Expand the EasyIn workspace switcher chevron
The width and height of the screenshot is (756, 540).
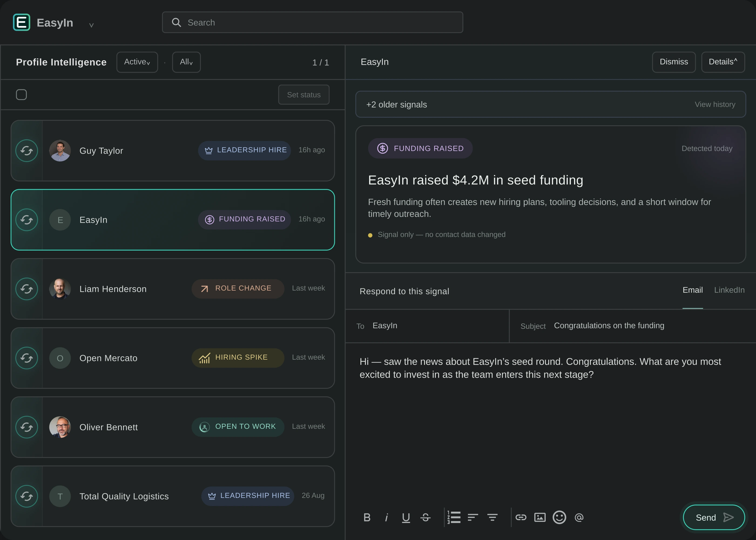92,25
